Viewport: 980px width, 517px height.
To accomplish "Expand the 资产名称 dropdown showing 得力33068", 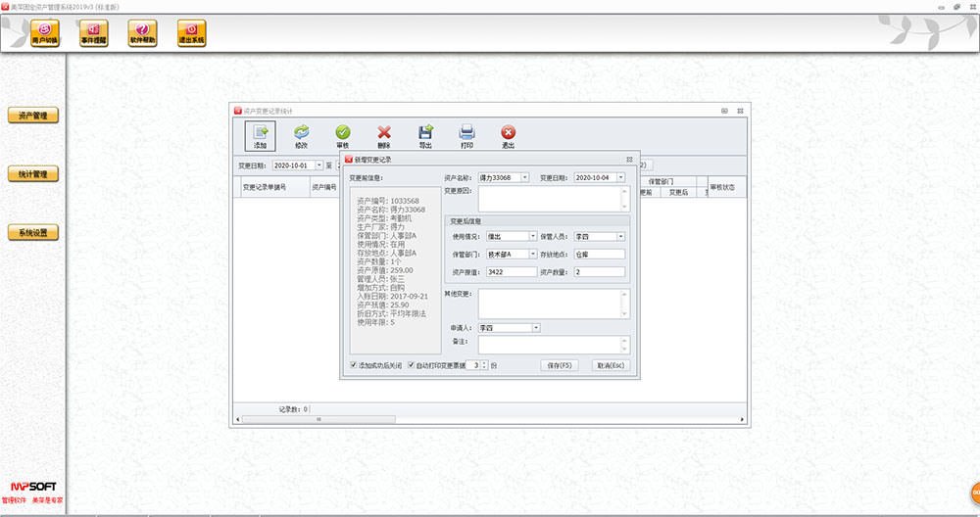I will [x=524, y=178].
